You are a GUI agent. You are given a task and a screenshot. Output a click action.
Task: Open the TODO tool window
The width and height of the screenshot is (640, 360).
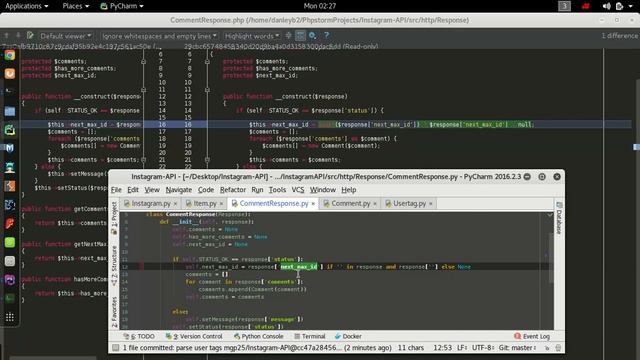[x=139, y=336]
